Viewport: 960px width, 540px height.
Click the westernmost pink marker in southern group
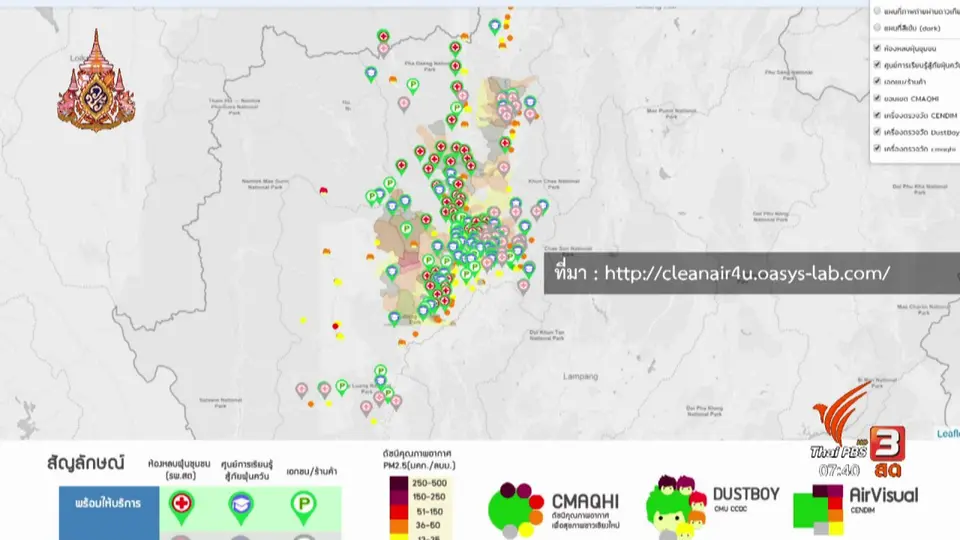click(x=301, y=390)
